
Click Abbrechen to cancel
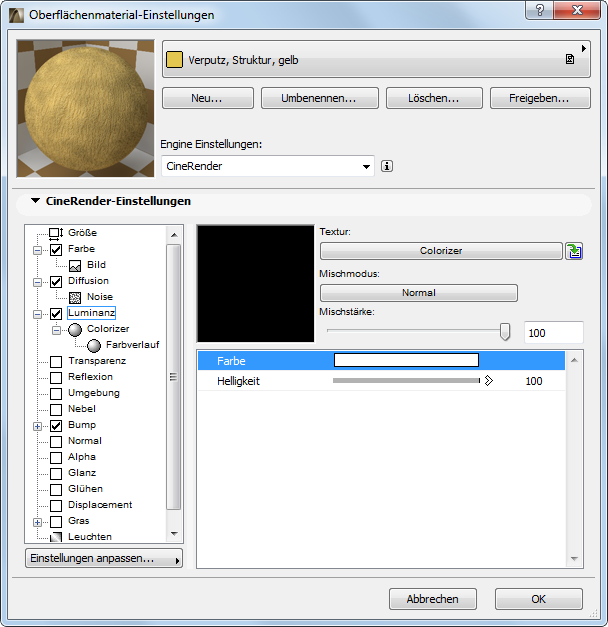[x=432, y=599]
